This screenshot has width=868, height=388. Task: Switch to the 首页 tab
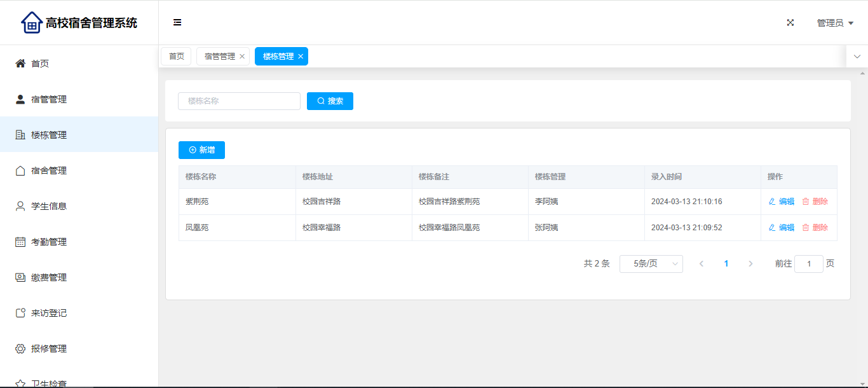click(x=176, y=57)
